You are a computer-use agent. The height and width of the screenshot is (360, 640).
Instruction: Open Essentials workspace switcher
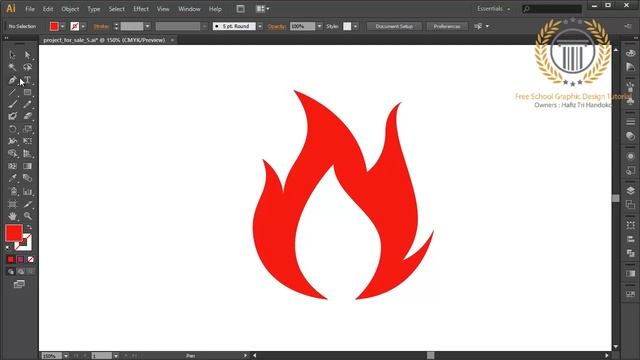(x=493, y=9)
